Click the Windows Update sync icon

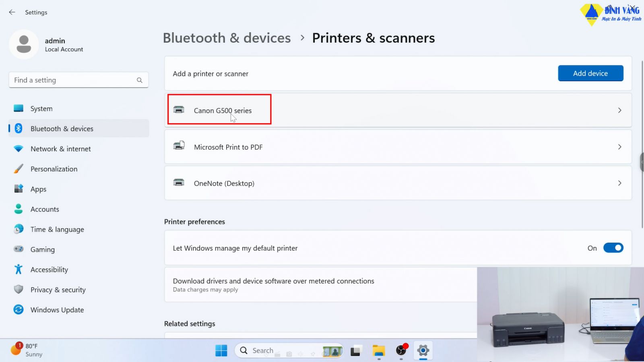click(19, 309)
